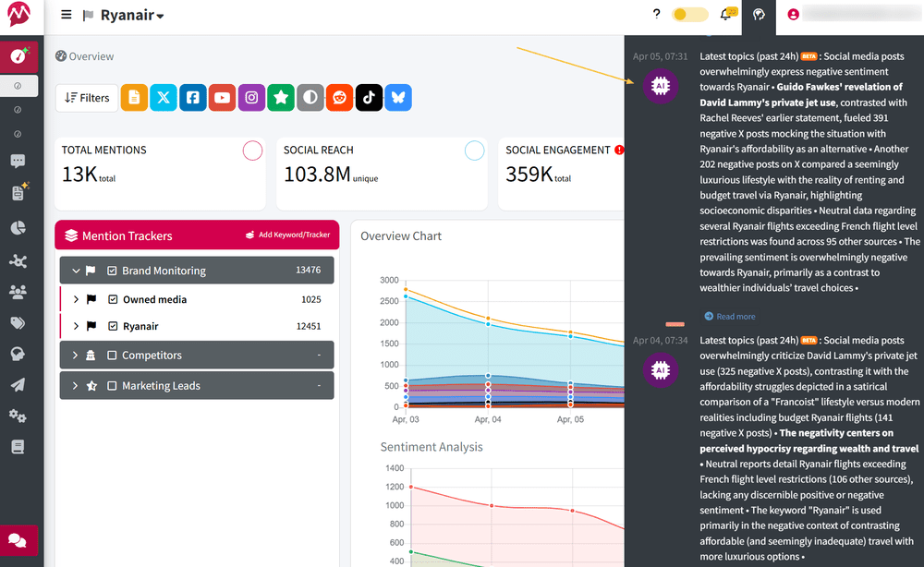Image resolution: width=924 pixels, height=567 pixels.
Task: Click the AI avatar for Apr 04 post
Action: [661, 370]
